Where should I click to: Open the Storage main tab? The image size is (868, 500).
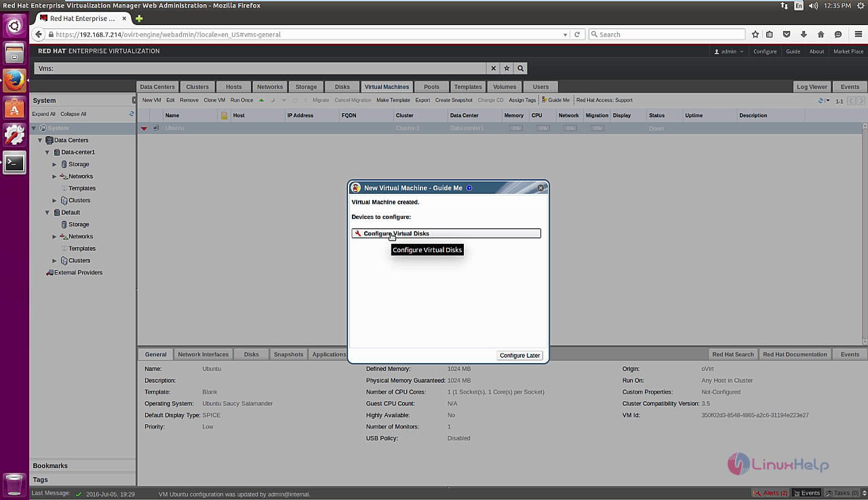click(306, 87)
